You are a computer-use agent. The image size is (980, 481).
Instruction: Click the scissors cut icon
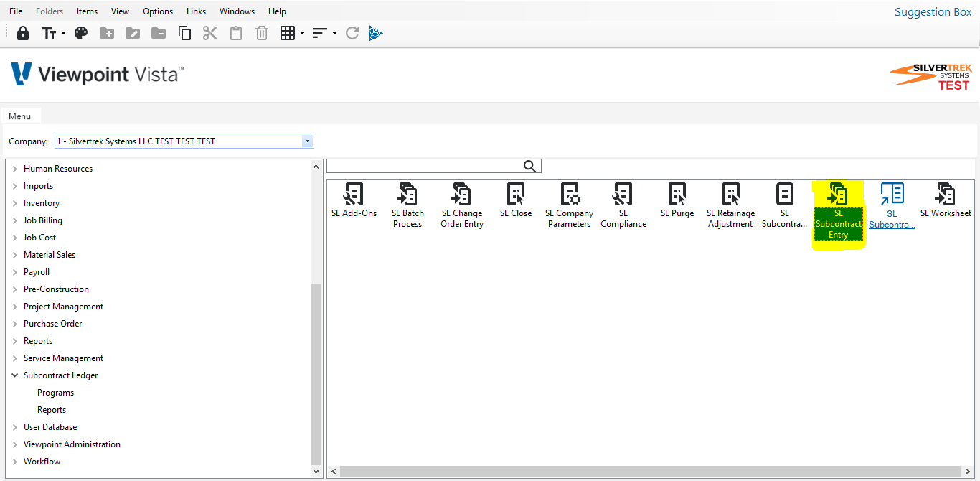point(210,33)
